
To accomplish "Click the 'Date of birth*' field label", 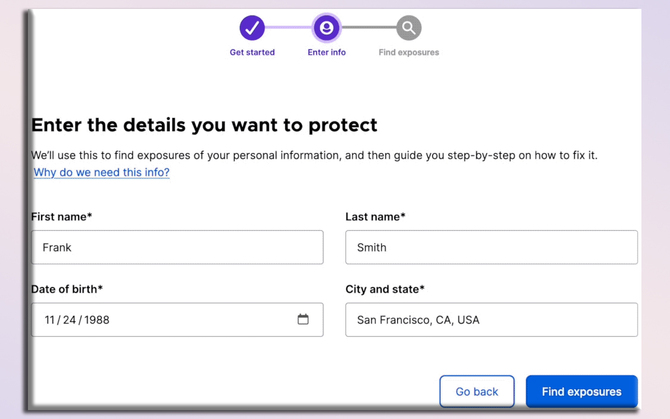I will tap(67, 289).
